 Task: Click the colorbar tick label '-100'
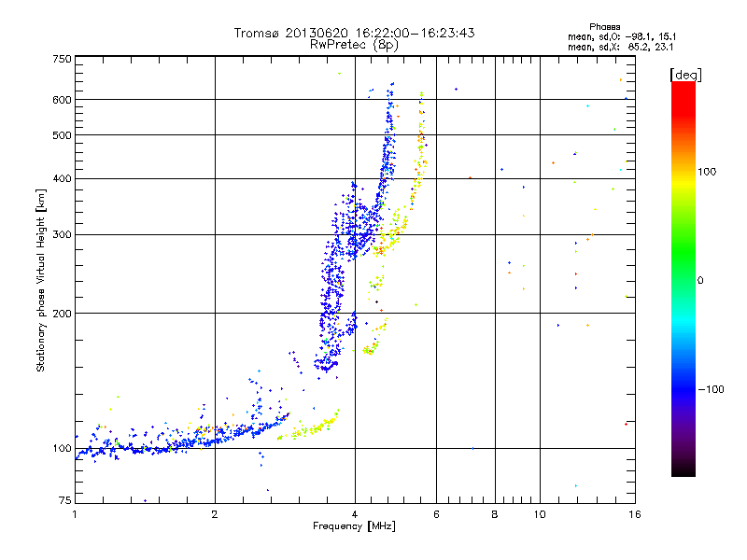711,389
